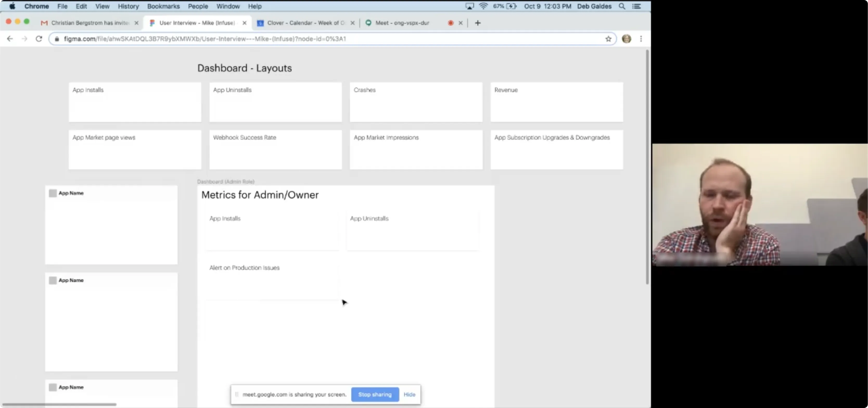The image size is (868, 408).
Task: Close the Clover Calendar tab
Action: (353, 23)
